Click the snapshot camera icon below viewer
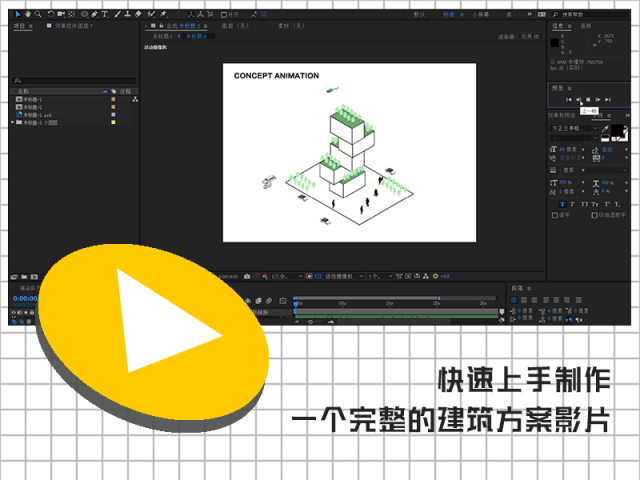Viewport: 640px width, 480px height. pyautogui.click(x=247, y=276)
